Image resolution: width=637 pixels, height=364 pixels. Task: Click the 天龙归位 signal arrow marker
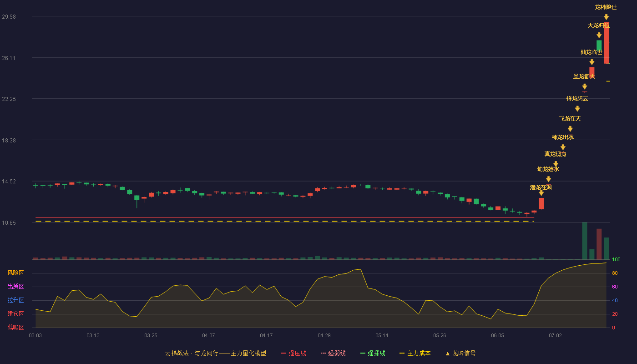pos(599,35)
